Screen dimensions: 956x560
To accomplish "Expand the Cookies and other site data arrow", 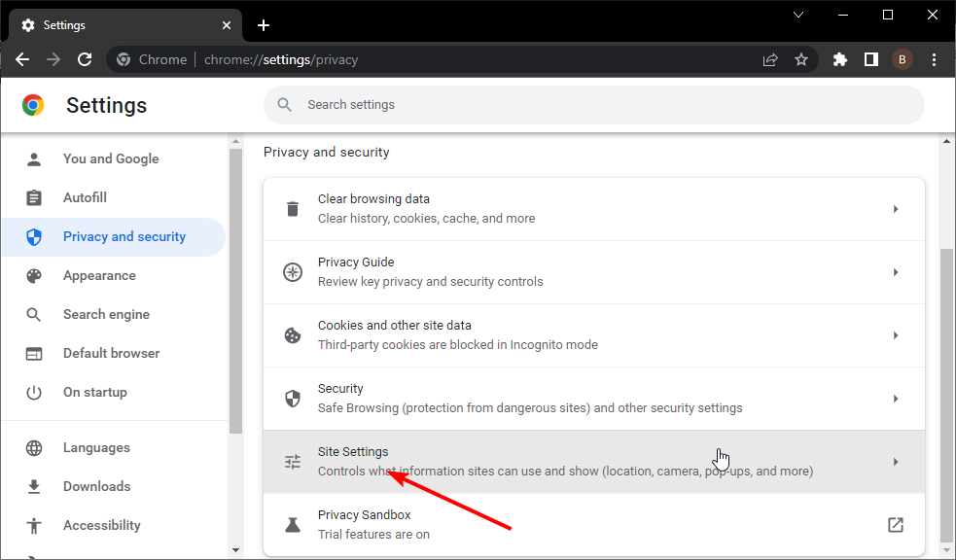I will click(895, 335).
